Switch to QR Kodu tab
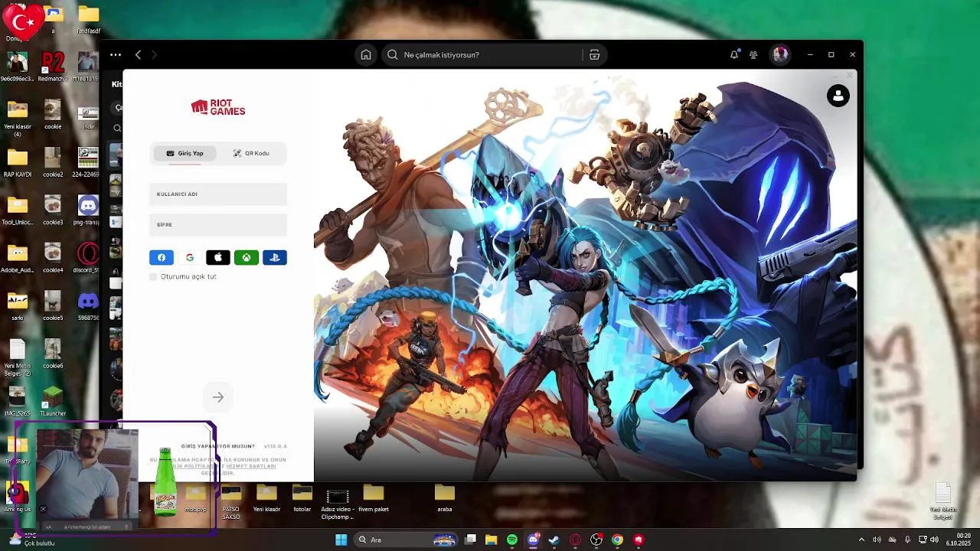 (251, 153)
